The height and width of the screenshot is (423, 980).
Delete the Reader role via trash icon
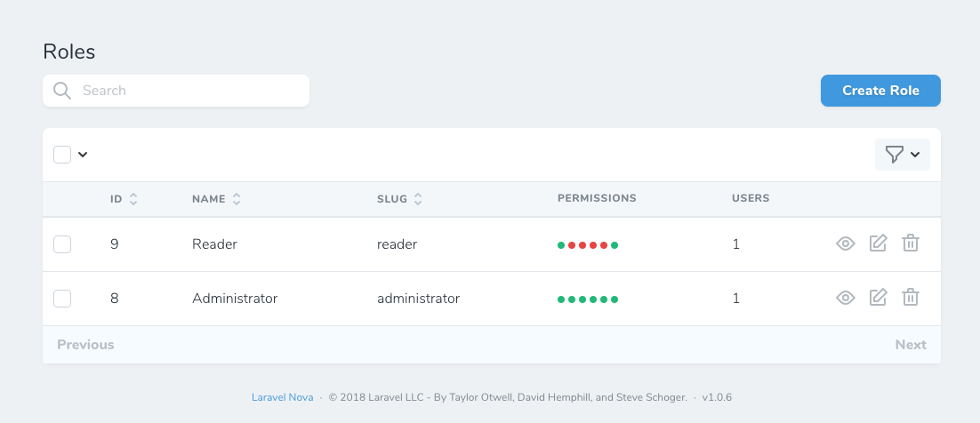(910, 243)
